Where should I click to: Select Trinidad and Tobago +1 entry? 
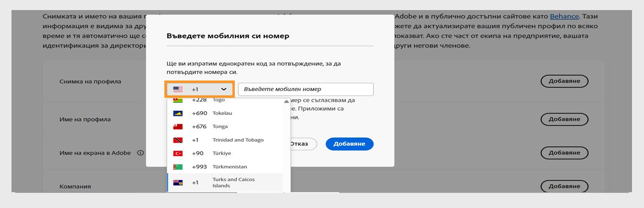pos(225,140)
